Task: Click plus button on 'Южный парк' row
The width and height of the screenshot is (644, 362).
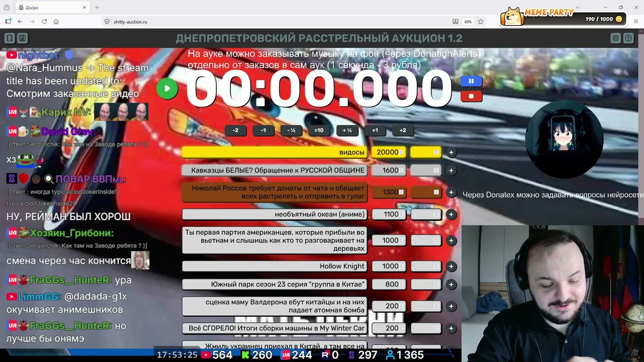Action: (451, 285)
